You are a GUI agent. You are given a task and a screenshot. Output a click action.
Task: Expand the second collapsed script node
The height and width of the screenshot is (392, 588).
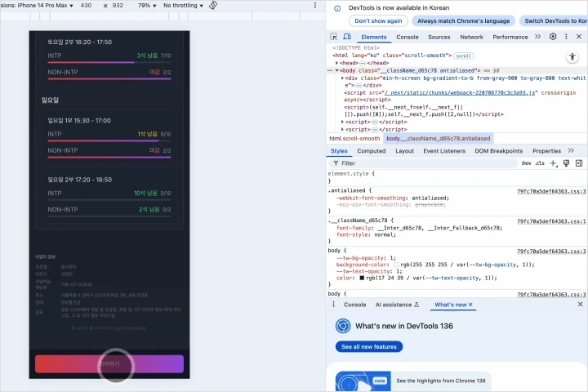(342, 129)
